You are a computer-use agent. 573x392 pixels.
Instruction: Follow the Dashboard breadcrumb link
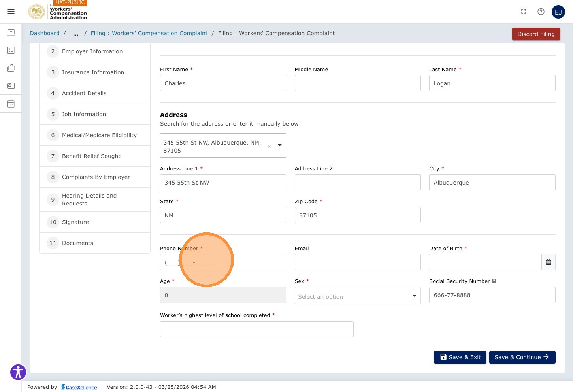pos(45,33)
